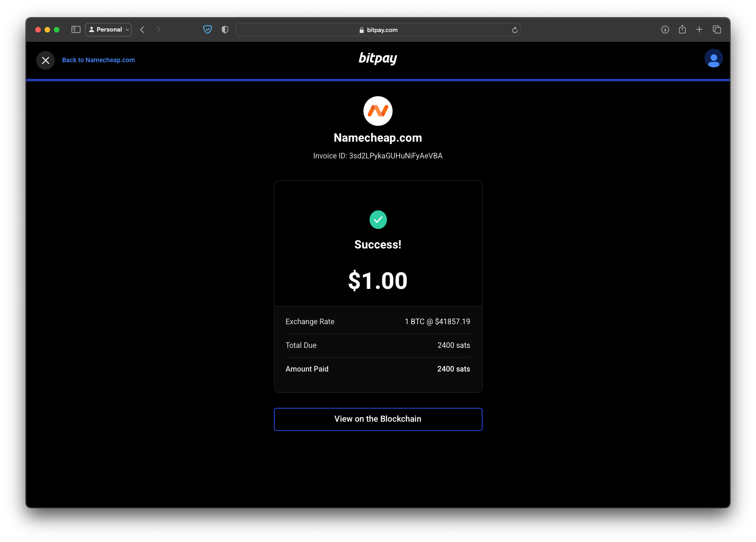Click the bitpay logo in the header

[x=378, y=59]
